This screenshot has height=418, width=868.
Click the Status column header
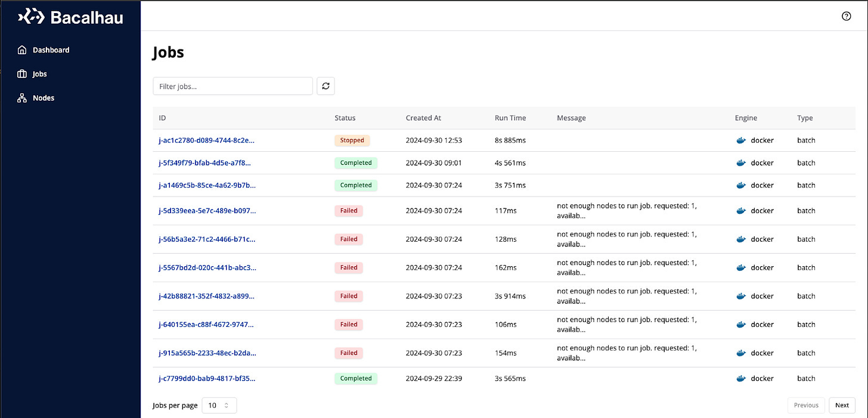tap(345, 118)
